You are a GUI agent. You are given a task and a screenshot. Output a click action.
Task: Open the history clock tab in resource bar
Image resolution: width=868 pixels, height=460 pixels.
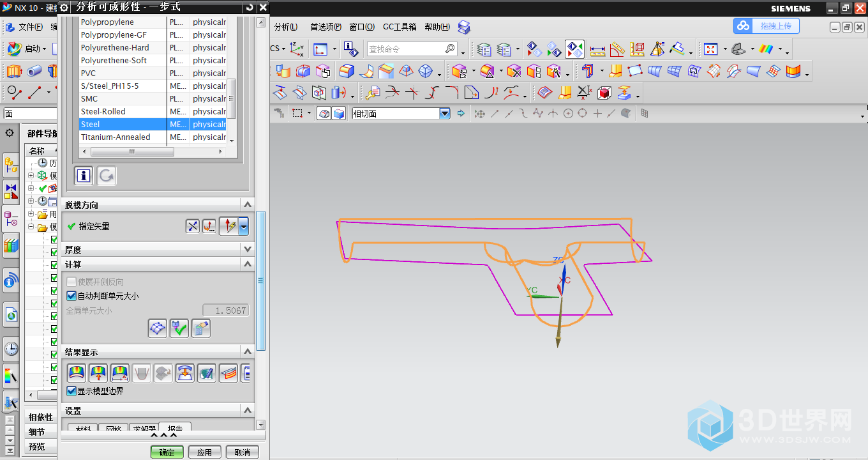(11, 349)
